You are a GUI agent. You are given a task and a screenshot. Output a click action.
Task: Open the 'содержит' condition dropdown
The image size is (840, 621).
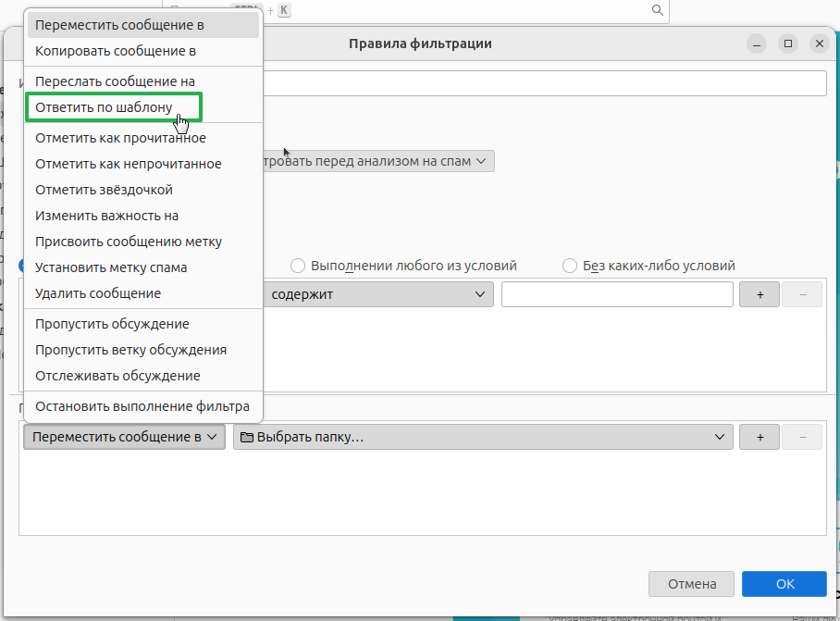377,294
